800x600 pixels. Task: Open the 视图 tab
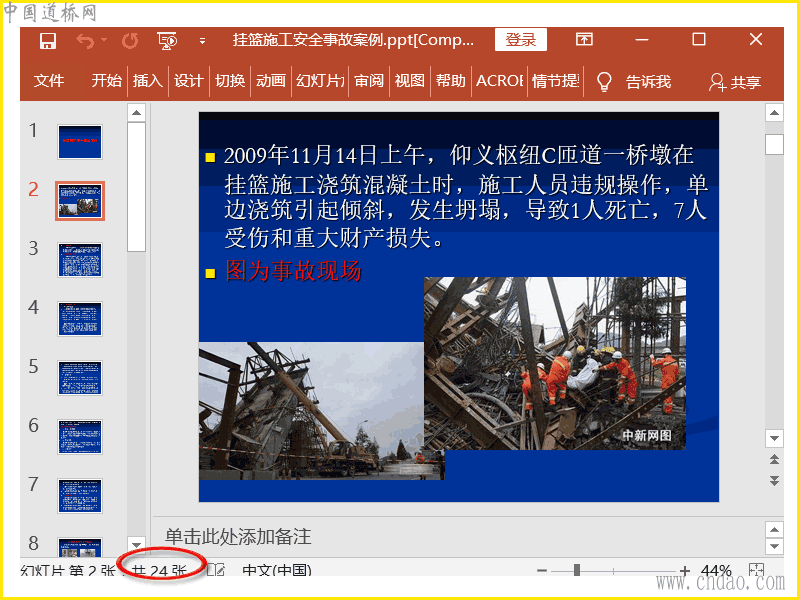[x=410, y=81]
